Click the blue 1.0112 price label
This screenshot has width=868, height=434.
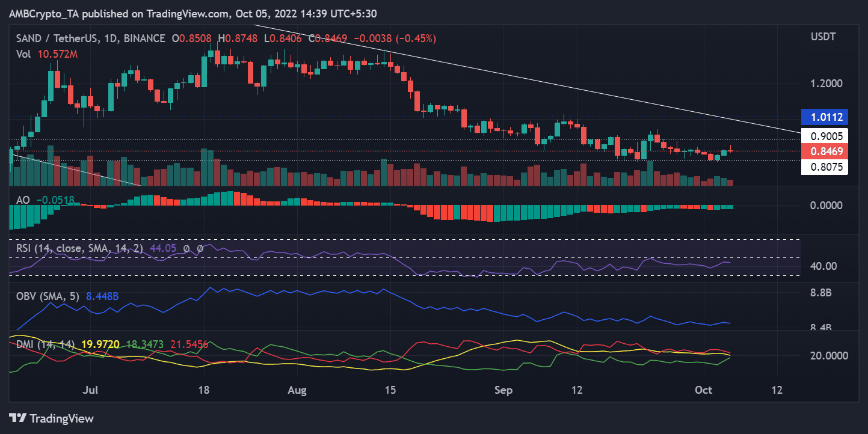click(824, 117)
